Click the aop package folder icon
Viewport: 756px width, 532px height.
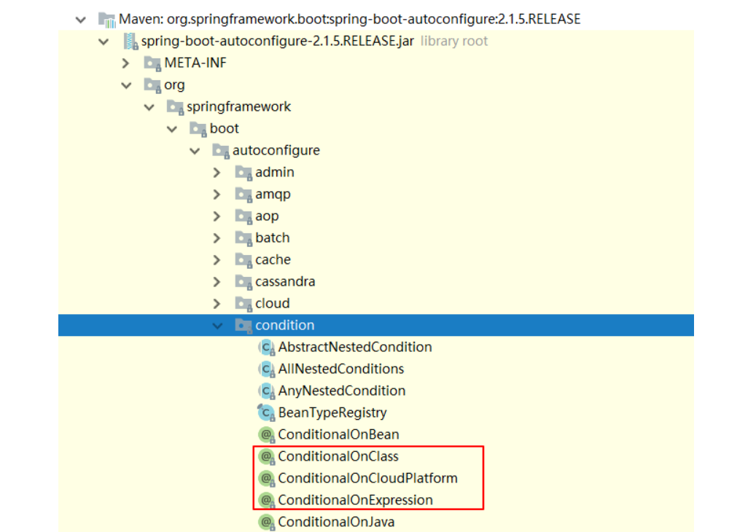tap(243, 216)
